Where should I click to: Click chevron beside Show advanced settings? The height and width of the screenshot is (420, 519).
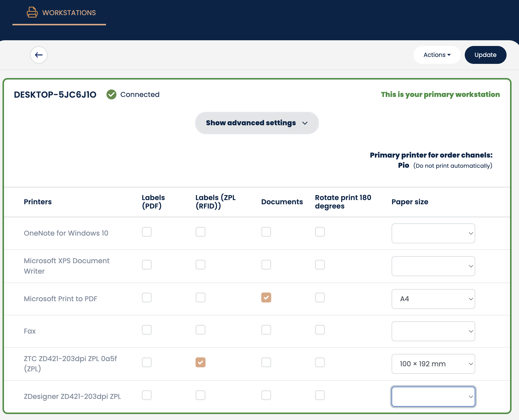pyautogui.click(x=305, y=123)
